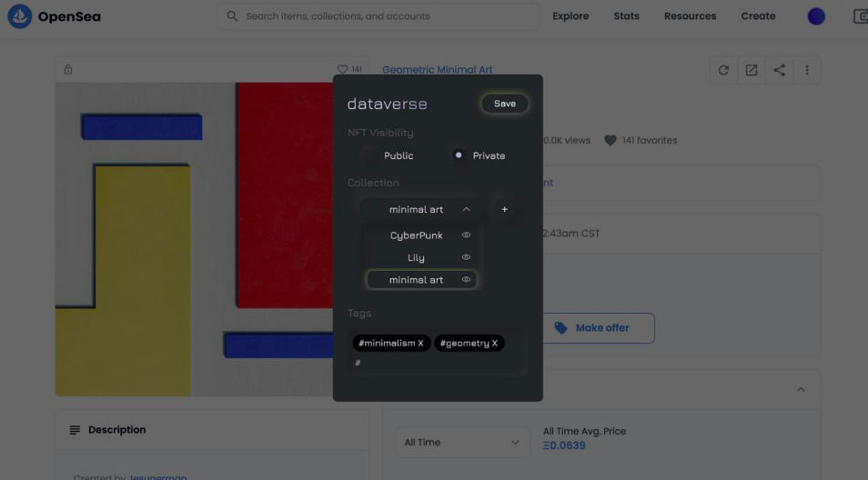Click the heart favorite icon above artwork
The image size is (868, 480).
342,69
